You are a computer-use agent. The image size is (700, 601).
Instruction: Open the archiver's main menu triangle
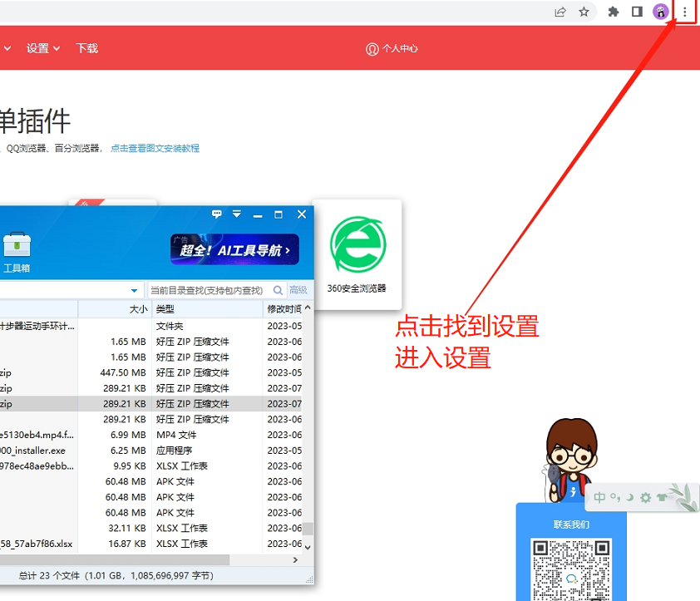pyautogui.click(x=237, y=214)
